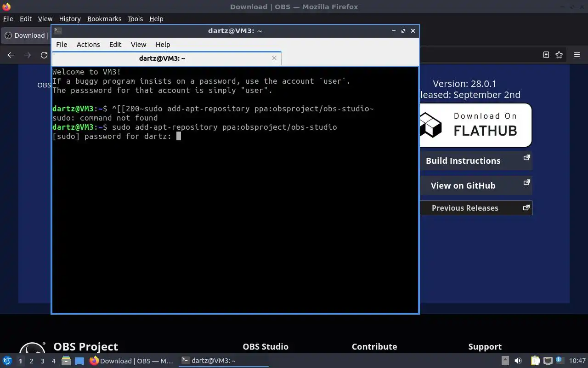Go forward in Firefox history
The height and width of the screenshot is (368, 588).
(x=28, y=55)
